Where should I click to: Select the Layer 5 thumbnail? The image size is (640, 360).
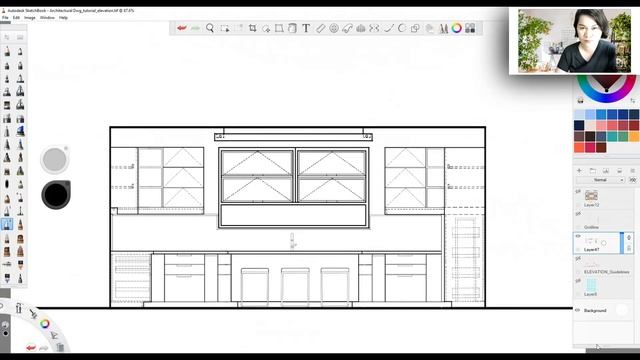(591, 285)
